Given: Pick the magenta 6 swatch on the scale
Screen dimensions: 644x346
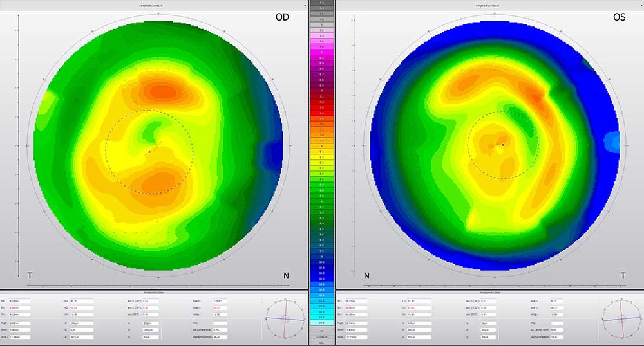Looking at the screenshot, I should (321, 53).
